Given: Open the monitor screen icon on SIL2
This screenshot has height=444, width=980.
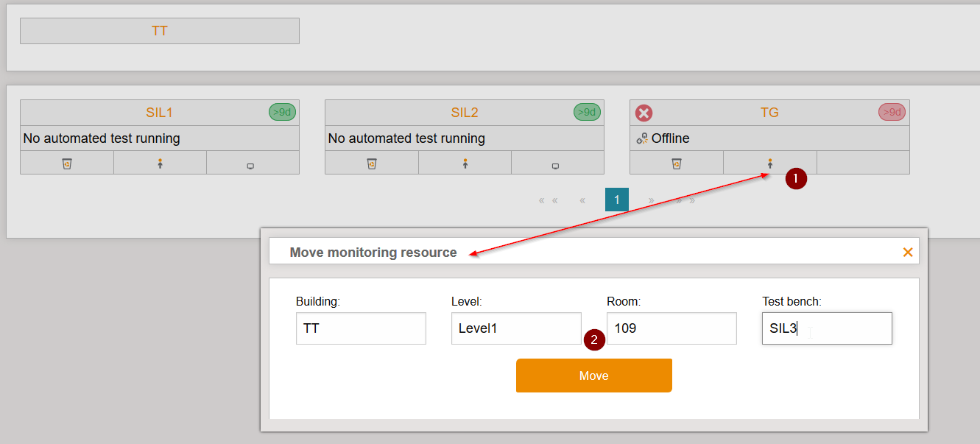Looking at the screenshot, I should pyautogui.click(x=555, y=166).
